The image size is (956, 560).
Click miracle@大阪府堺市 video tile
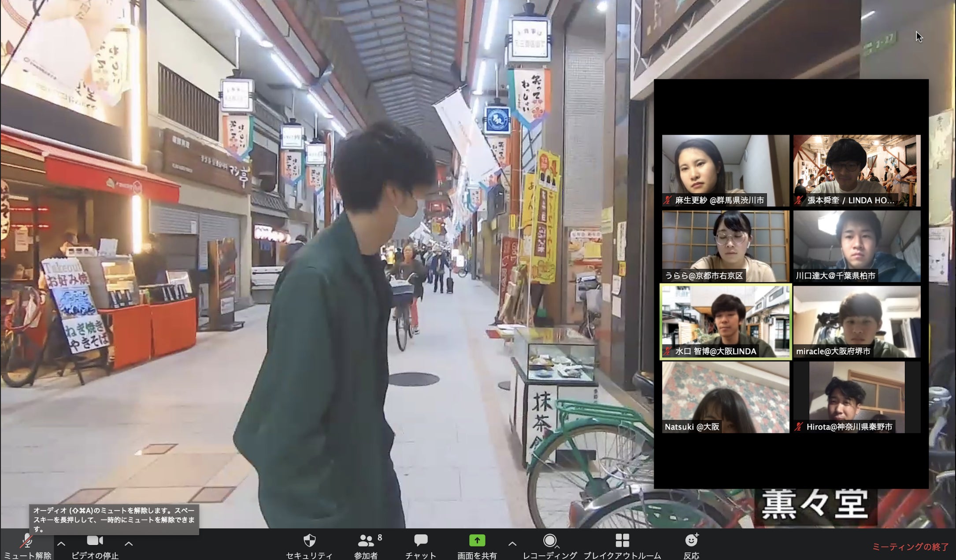tap(856, 321)
